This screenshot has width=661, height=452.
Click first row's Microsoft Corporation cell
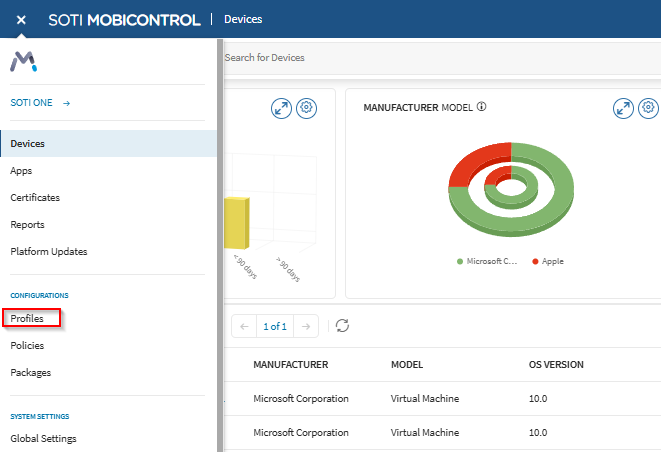(301, 398)
